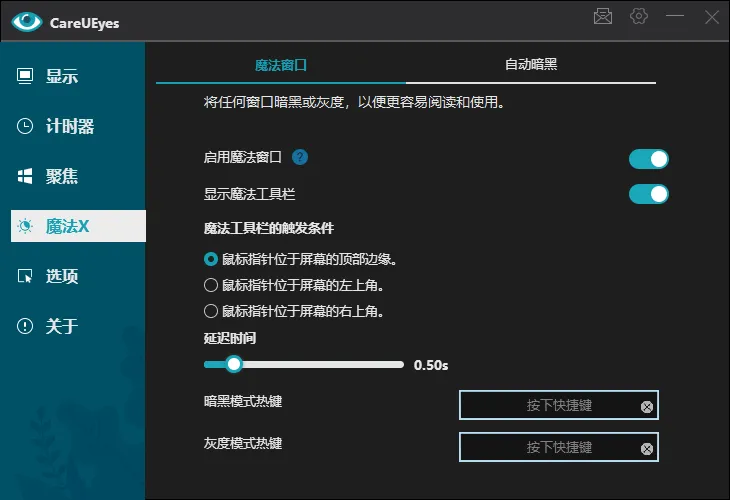
Task: Go to the 计时器 sidebar section
Action: click(68, 126)
